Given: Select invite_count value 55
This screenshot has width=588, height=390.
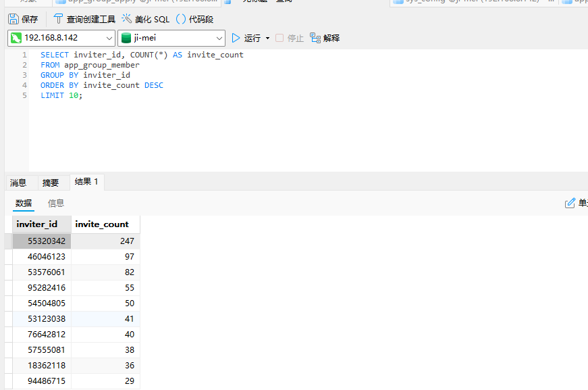Looking at the screenshot, I should [x=106, y=288].
